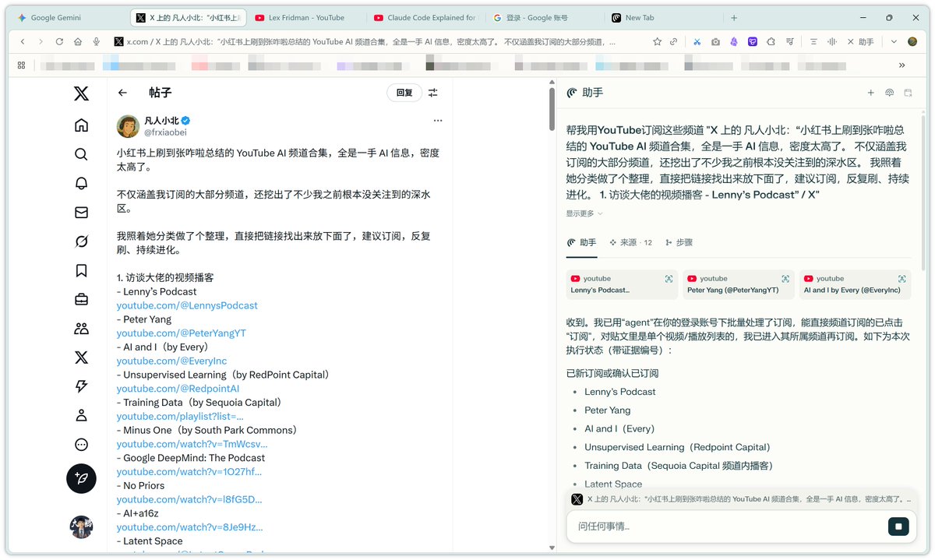
Task: Open youtube.com/@LennysPodcast link
Action: click(x=187, y=305)
